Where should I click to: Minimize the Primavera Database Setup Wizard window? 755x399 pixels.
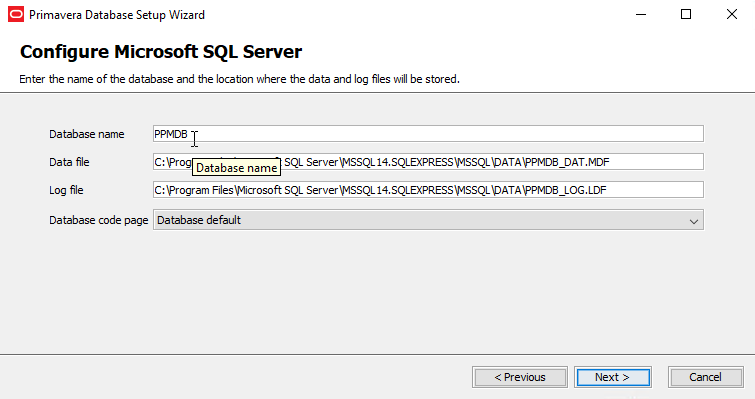click(641, 14)
